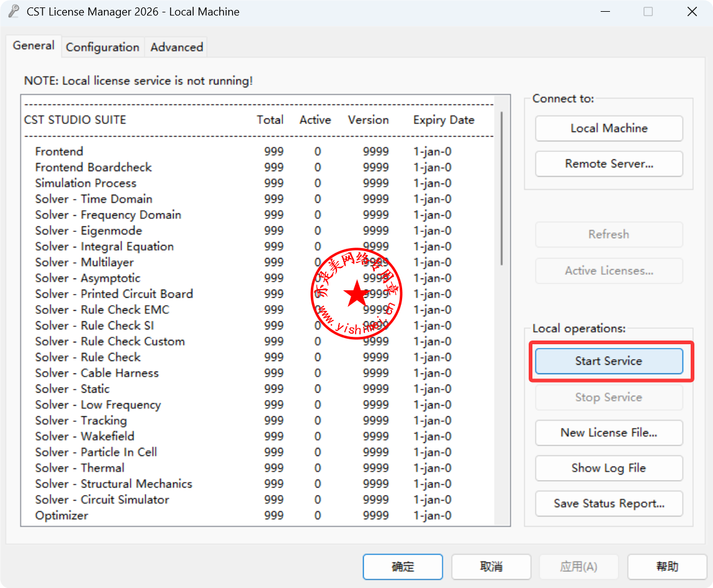Select the General tab
713x588 pixels.
34,46
